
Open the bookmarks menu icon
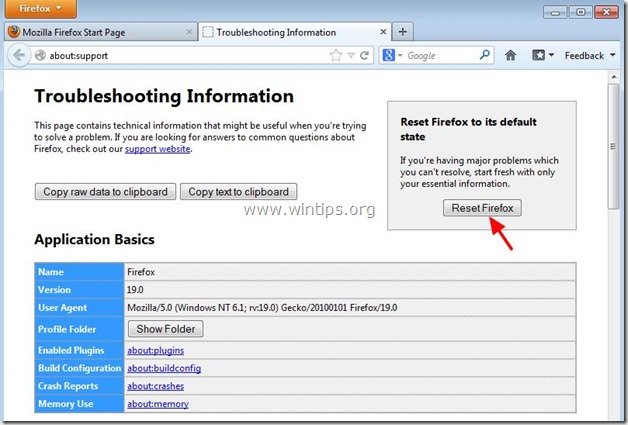click(x=538, y=55)
